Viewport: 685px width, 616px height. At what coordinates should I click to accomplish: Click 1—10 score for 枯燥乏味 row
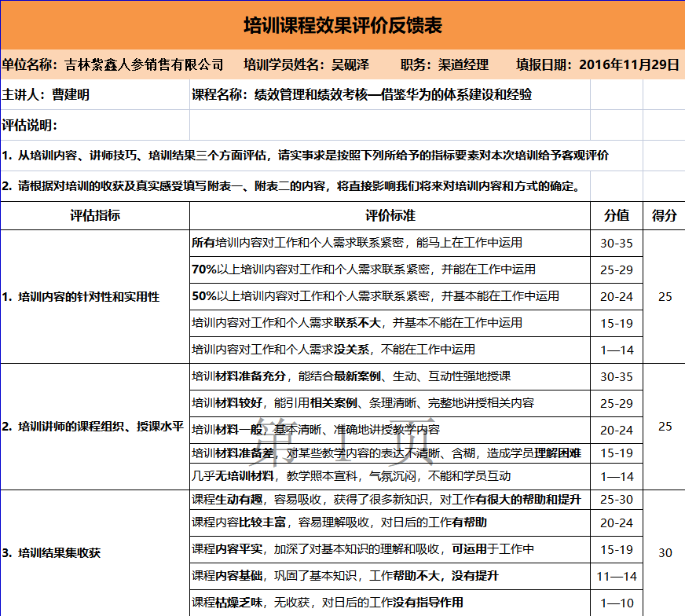[x=617, y=603]
